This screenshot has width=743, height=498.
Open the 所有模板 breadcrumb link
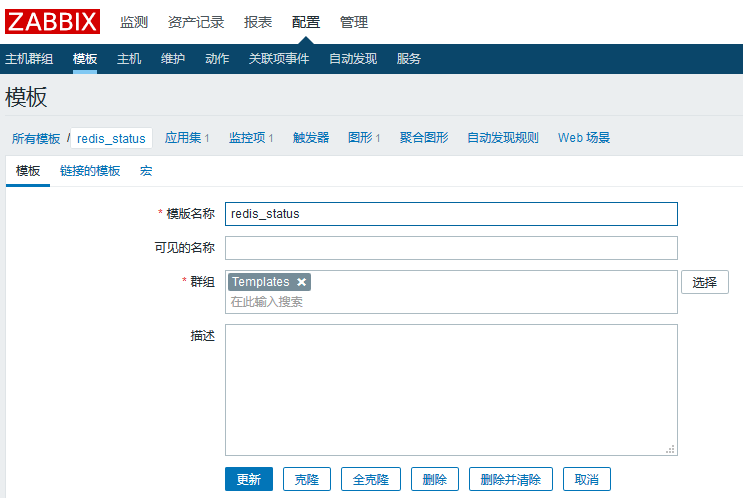pyautogui.click(x=36, y=138)
